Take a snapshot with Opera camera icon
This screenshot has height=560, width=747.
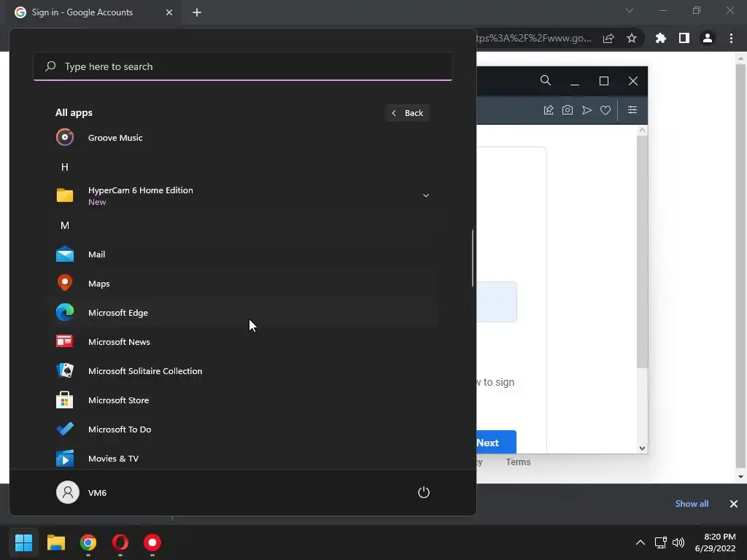pyautogui.click(x=568, y=110)
